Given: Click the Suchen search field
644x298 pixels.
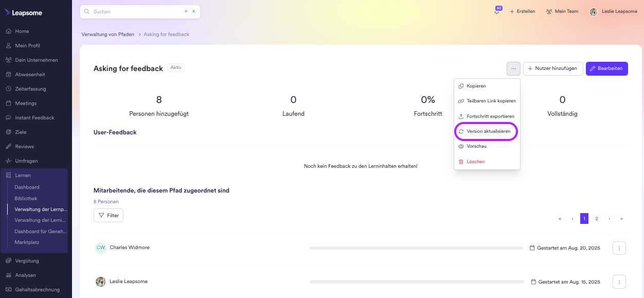Looking at the screenshot, I should tap(136, 11).
